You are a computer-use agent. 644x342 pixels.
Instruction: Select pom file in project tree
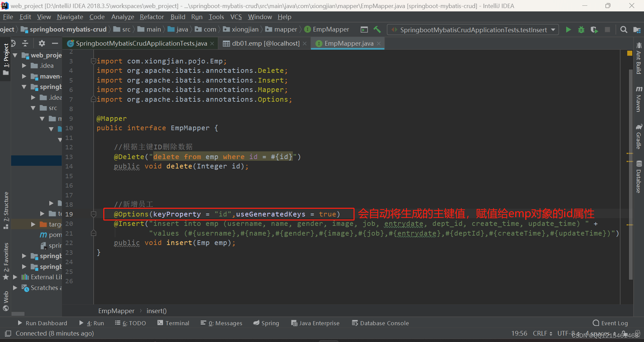pos(51,235)
